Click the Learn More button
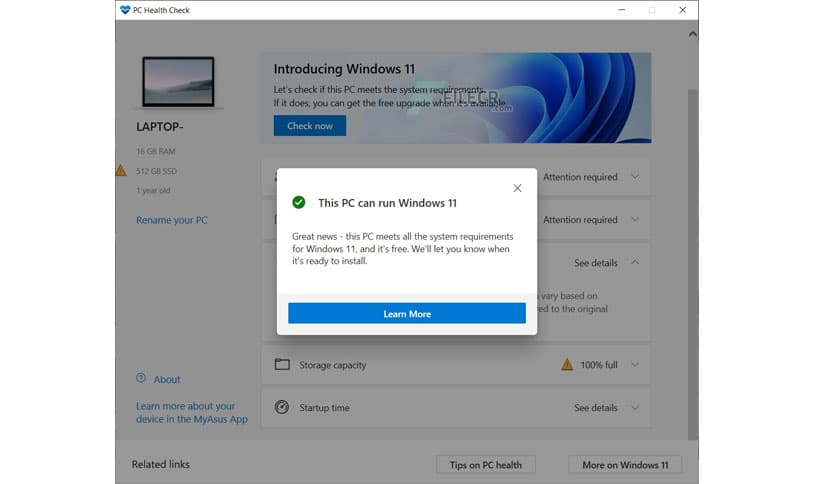The height and width of the screenshot is (484, 836). 407,313
